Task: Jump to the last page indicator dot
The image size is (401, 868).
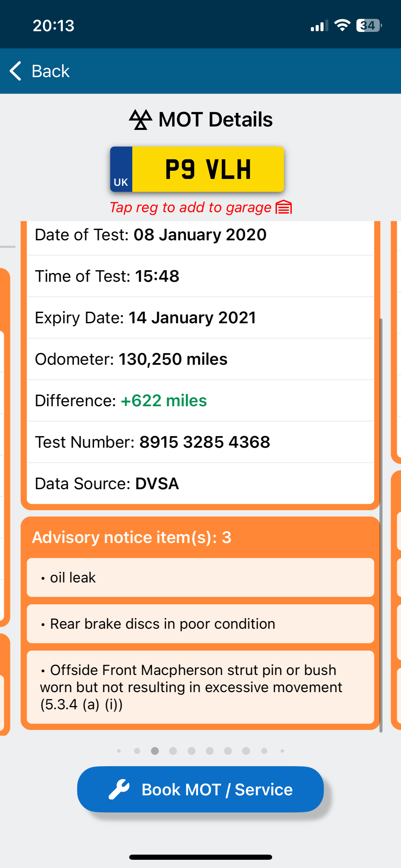Action: 282,751
